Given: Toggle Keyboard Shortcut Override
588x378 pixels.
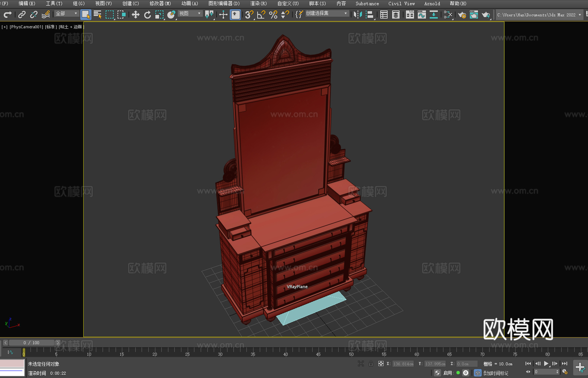Looking at the screenshot, I should [x=235, y=14].
